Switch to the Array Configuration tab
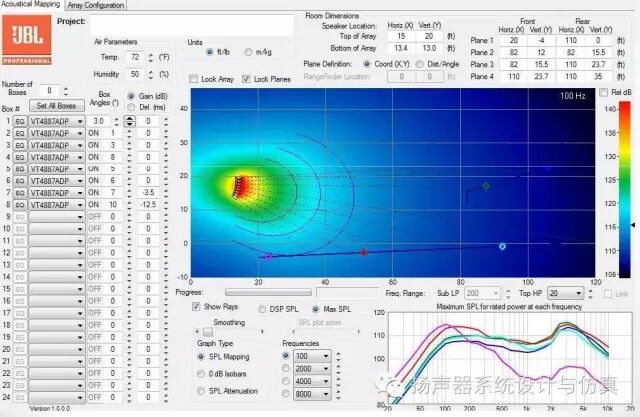 click(96, 5)
